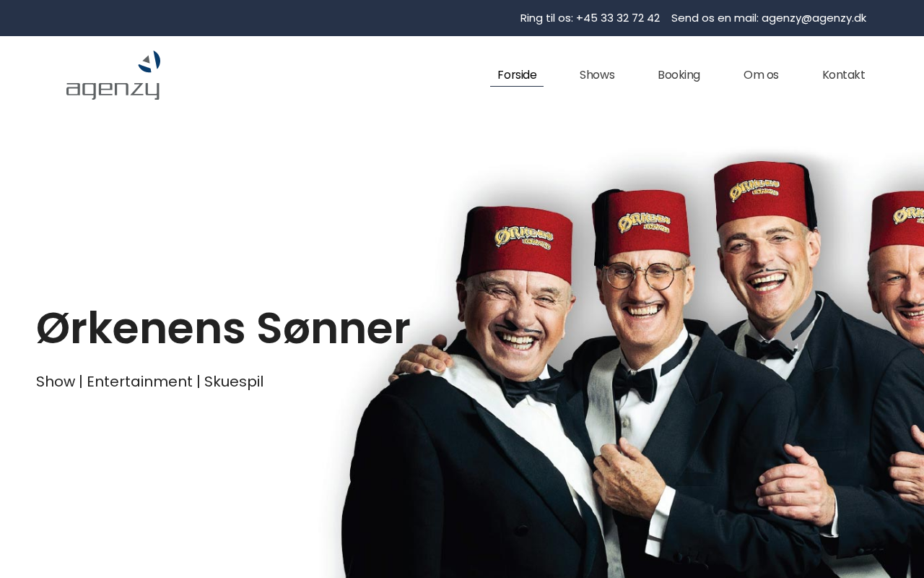Click the blue agenzy logo emblem

pyautogui.click(x=149, y=61)
